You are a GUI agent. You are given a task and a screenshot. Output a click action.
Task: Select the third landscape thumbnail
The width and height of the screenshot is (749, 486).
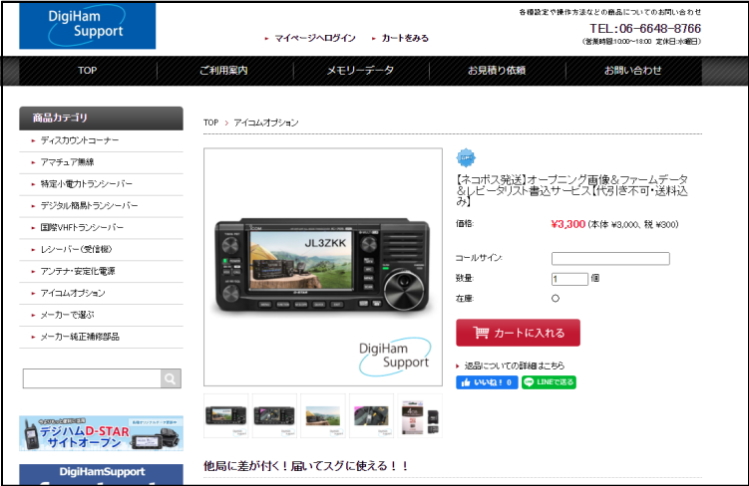coord(323,416)
